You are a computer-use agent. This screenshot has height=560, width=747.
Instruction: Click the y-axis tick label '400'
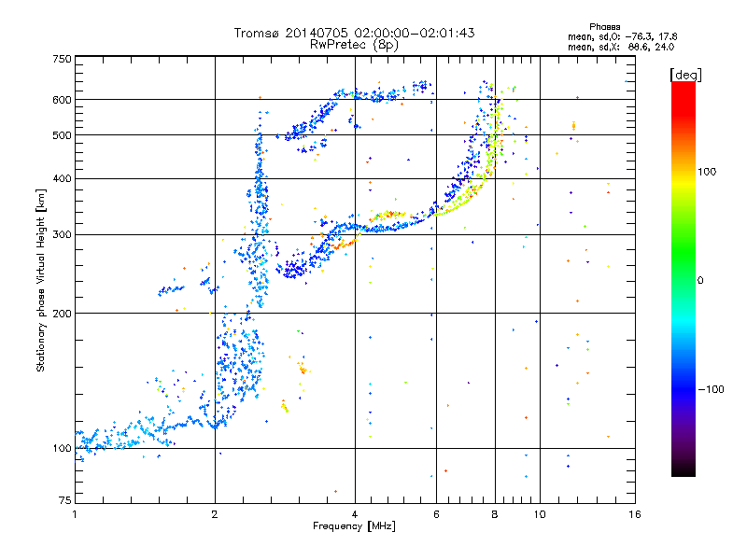tap(62, 178)
